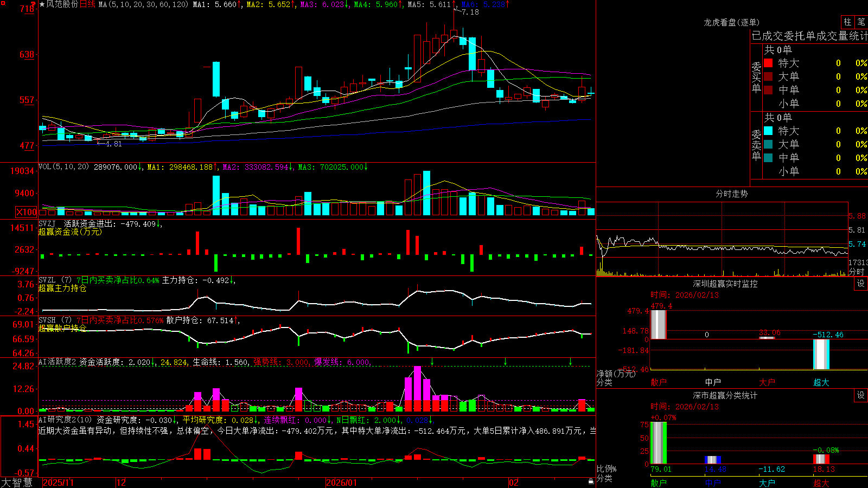Click the 资金活跃度: 2.020 value
The width and height of the screenshot is (868, 488).
115,362
